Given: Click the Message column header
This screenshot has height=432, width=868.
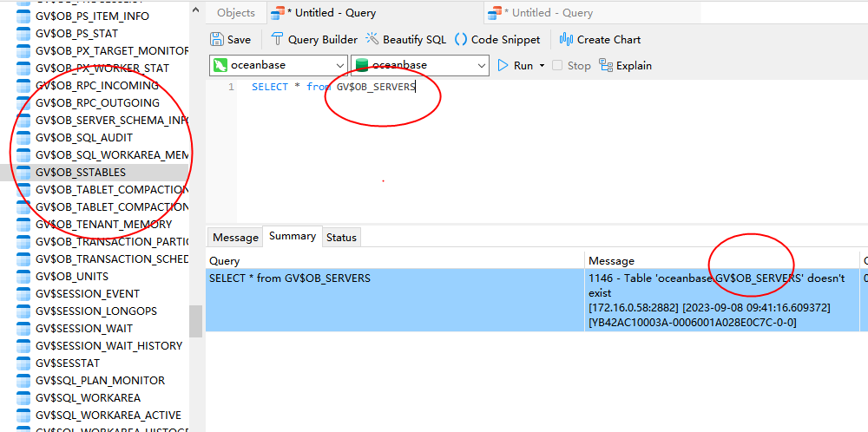Looking at the screenshot, I should point(720,260).
